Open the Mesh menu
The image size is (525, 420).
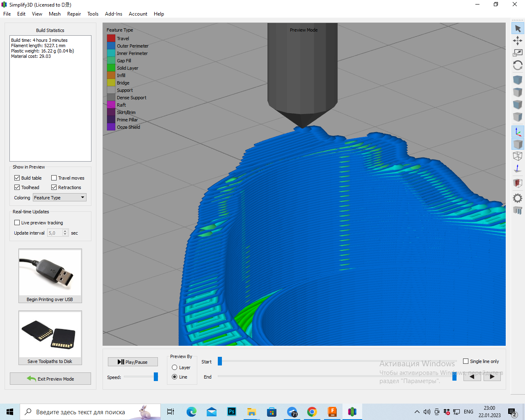point(55,14)
